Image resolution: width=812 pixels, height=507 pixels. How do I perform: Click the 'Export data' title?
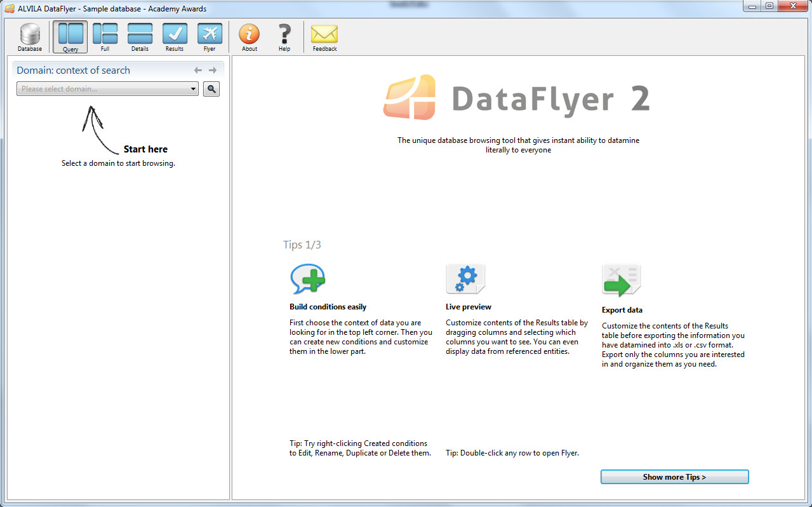pyautogui.click(x=622, y=310)
